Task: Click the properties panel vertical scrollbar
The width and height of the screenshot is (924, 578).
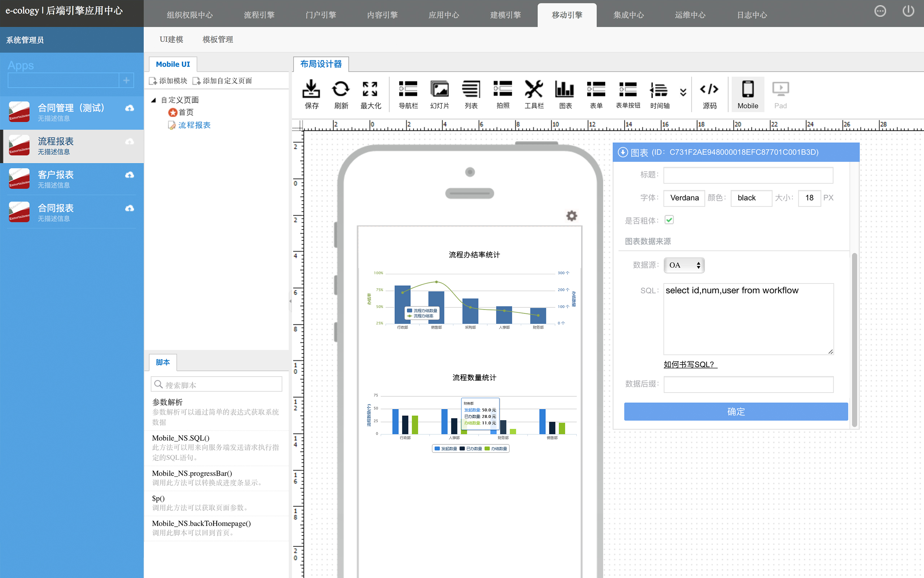Action: 854,340
